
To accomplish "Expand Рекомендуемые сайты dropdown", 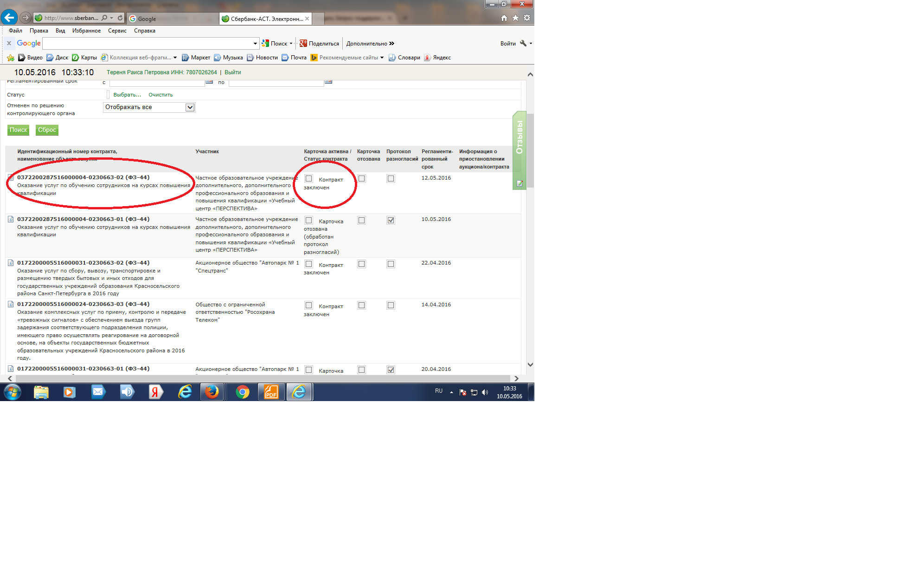I will (x=382, y=58).
